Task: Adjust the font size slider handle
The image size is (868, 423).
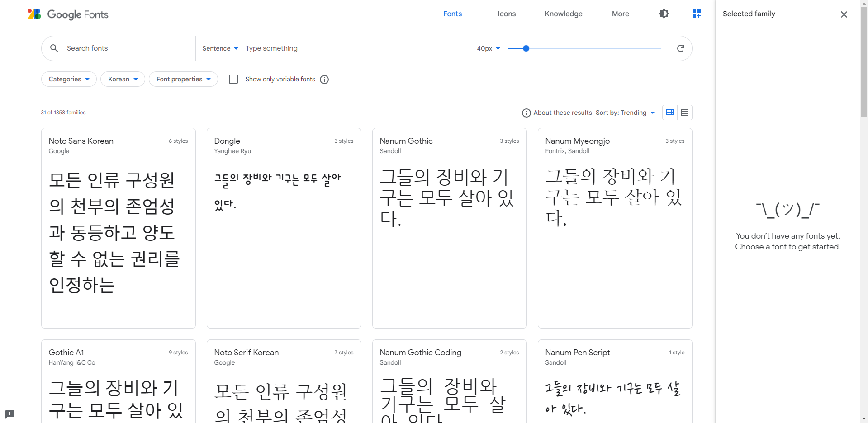Action: tap(526, 48)
